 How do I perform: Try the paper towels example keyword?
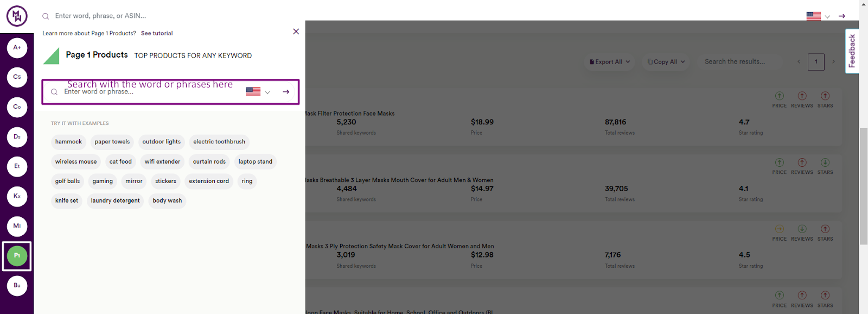pyautogui.click(x=112, y=142)
